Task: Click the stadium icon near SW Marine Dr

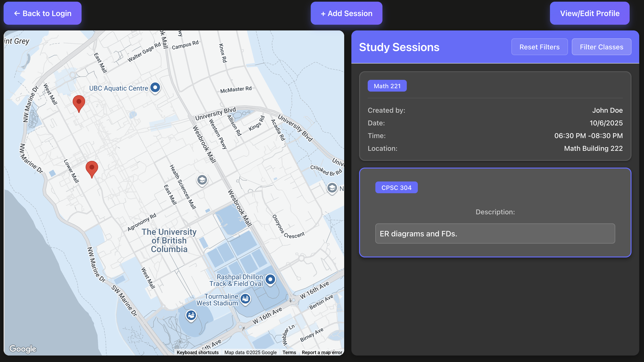Action: point(191,315)
